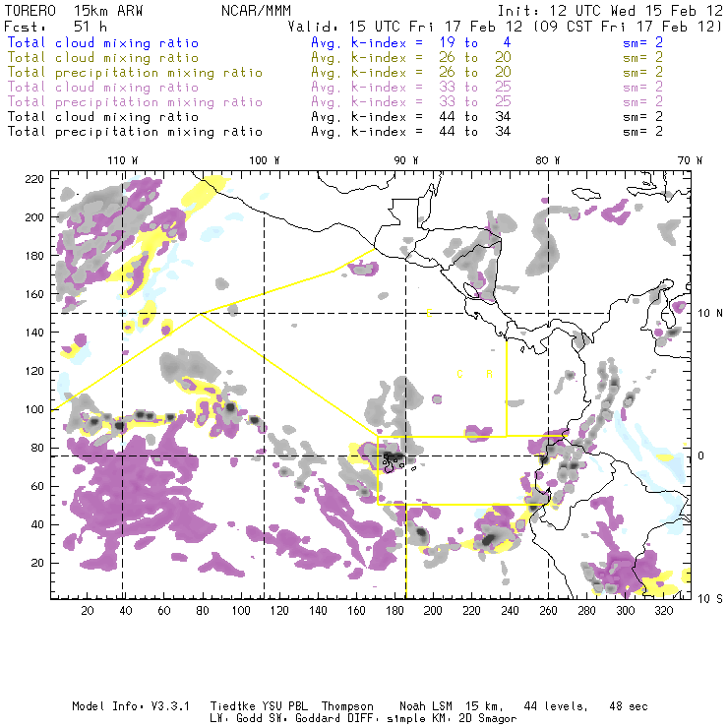Click the "80 W" longitude label
This screenshot has width=728, height=728.
coord(547,160)
